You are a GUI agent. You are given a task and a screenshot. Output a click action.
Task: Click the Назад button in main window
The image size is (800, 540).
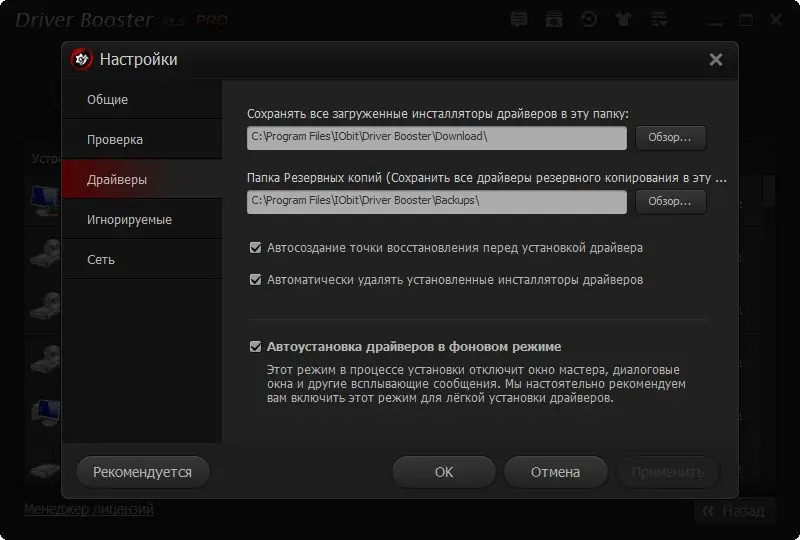pos(735,511)
